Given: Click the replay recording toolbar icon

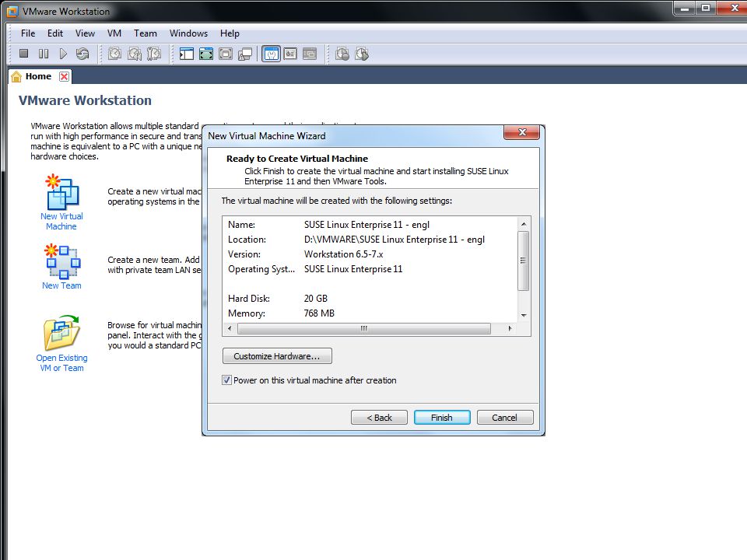Looking at the screenshot, I should (x=362, y=54).
